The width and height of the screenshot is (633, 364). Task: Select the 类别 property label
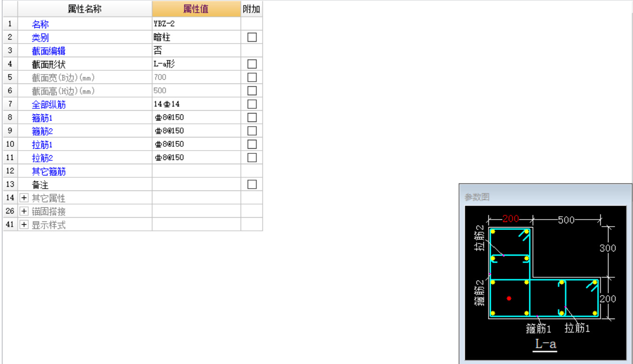click(x=40, y=38)
